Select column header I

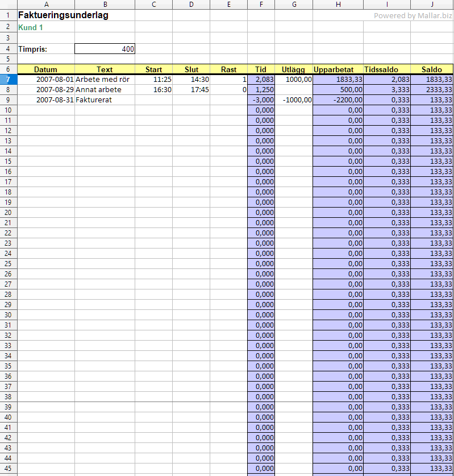[387, 4]
